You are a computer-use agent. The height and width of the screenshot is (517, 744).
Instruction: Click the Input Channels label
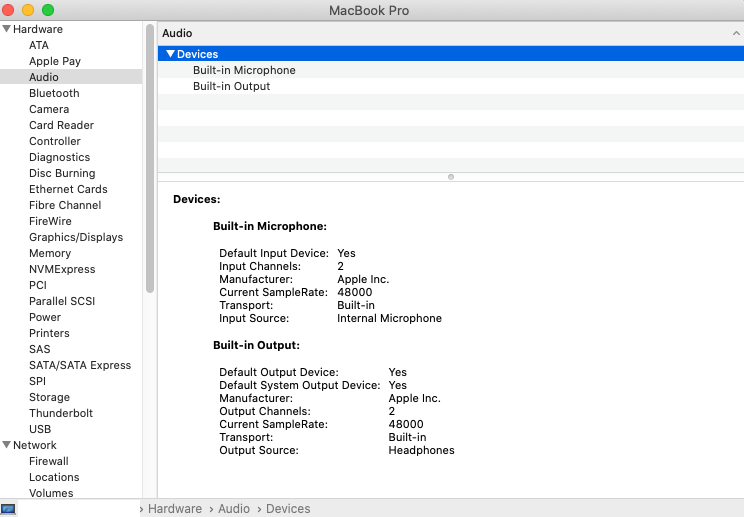[260, 266]
